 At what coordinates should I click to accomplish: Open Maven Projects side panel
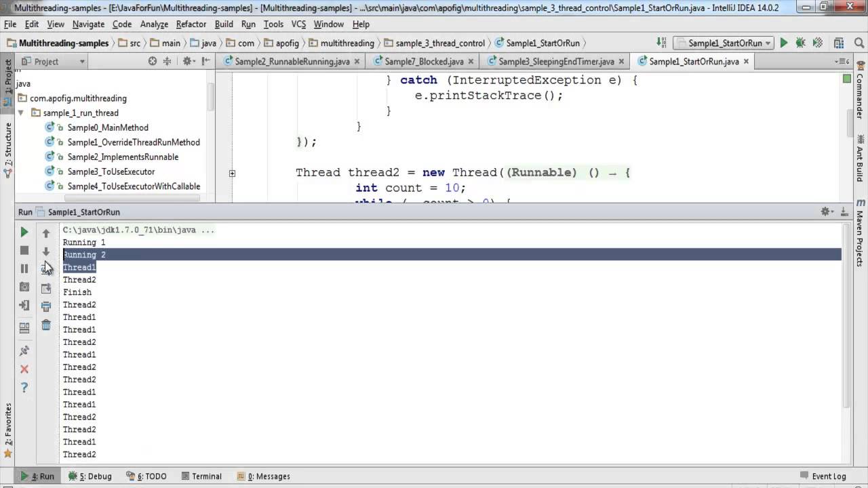tap(860, 234)
